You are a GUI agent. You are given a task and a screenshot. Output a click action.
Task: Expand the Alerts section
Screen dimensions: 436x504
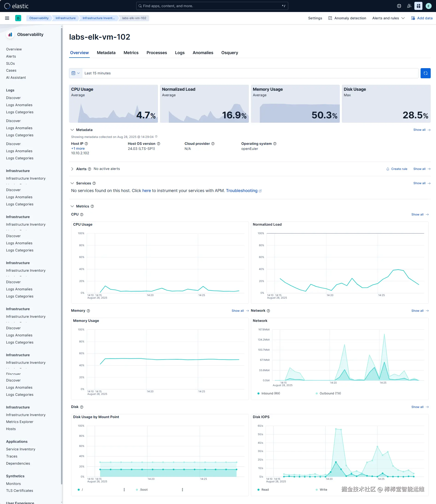tap(72, 169)
